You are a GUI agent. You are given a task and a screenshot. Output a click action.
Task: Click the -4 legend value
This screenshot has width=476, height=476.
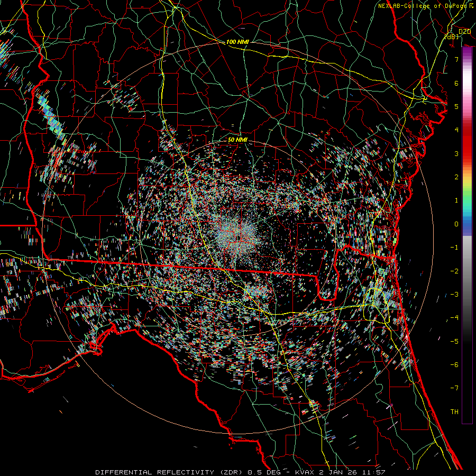pyautogui.click(x=454, y=318)
